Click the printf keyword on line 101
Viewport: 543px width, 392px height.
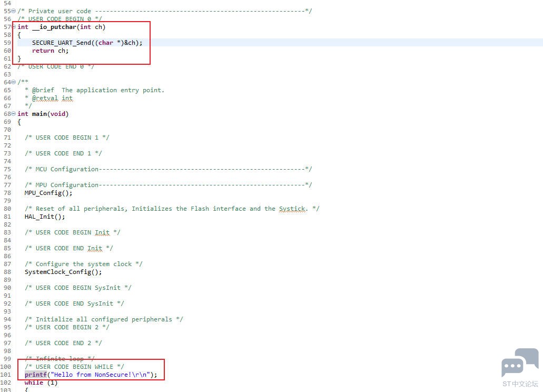[36, 375]
